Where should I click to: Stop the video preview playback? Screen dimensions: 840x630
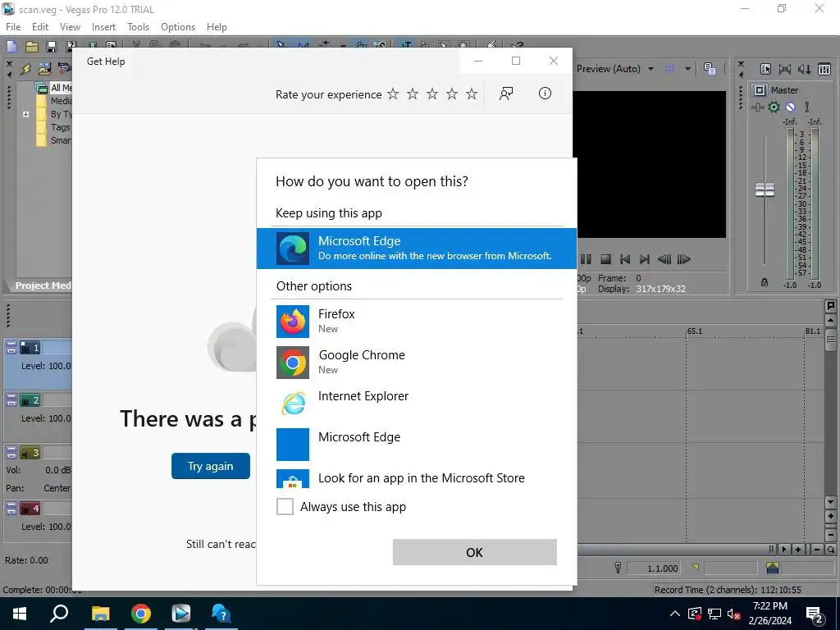point(606,259)
